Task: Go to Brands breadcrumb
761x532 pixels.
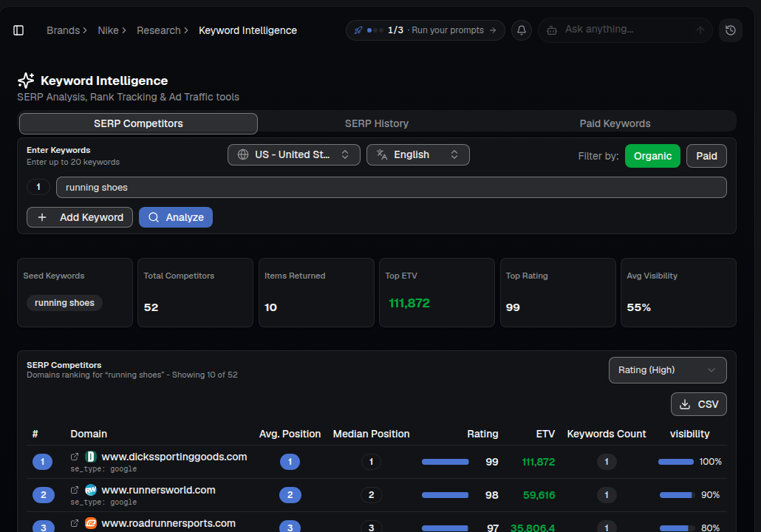Action: tap(63, 30)
